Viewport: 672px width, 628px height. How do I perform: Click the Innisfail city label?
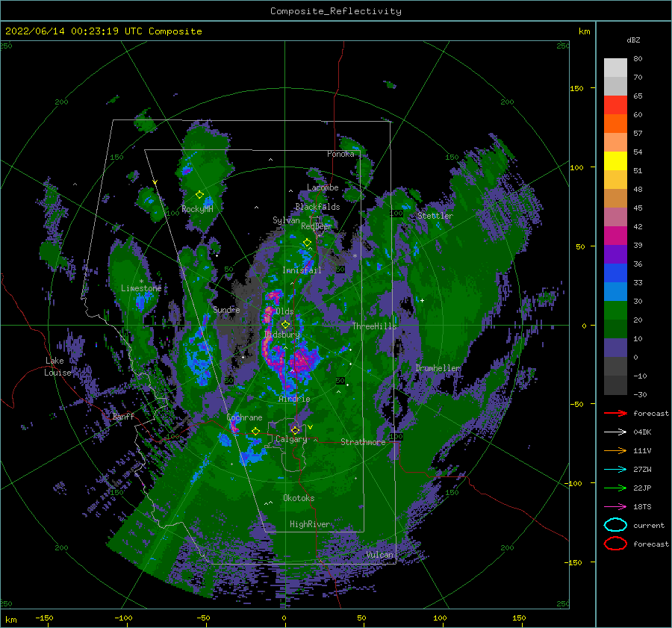coord(302,270)
